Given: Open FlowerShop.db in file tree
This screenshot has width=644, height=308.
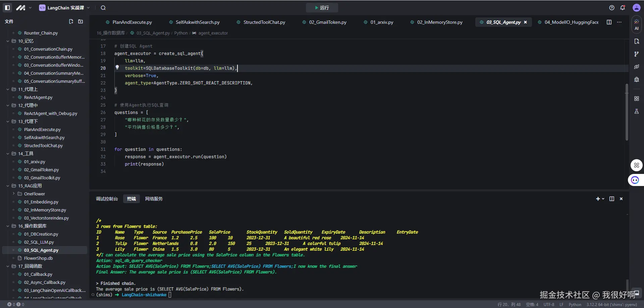Looking at the screenshot, I should (x=38, y=258).
